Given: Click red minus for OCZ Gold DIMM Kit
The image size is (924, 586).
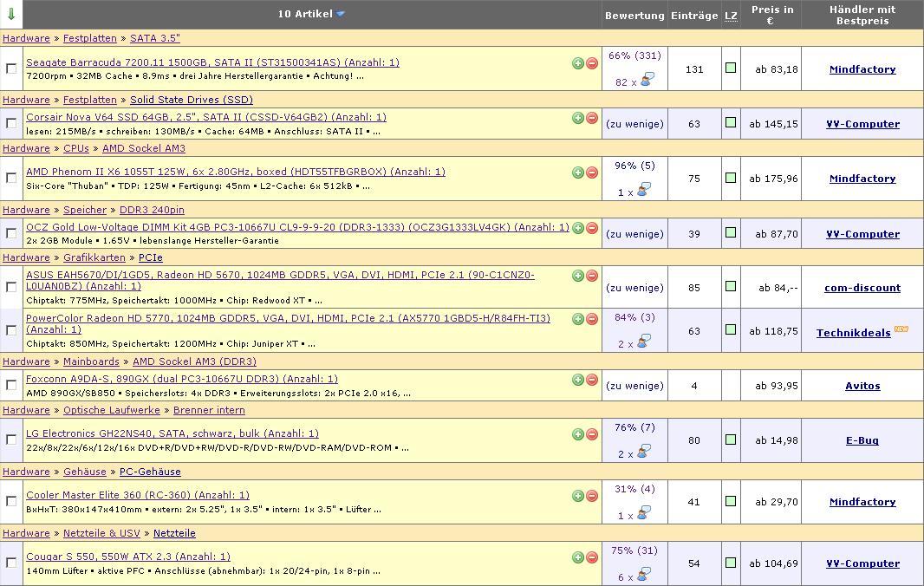Looking at the screenshot, I should (592, 228).
